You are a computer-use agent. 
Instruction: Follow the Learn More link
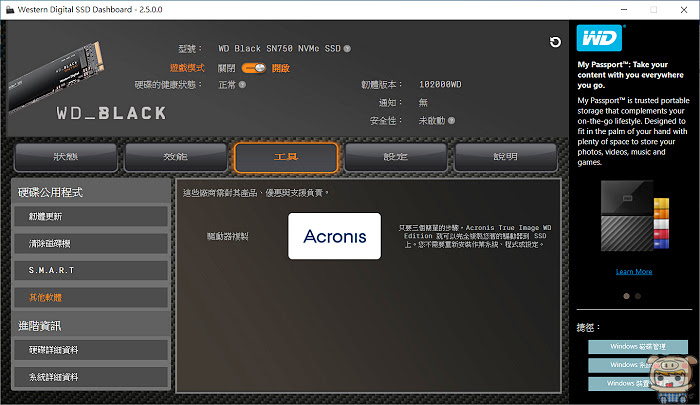[x=634, y=271]
